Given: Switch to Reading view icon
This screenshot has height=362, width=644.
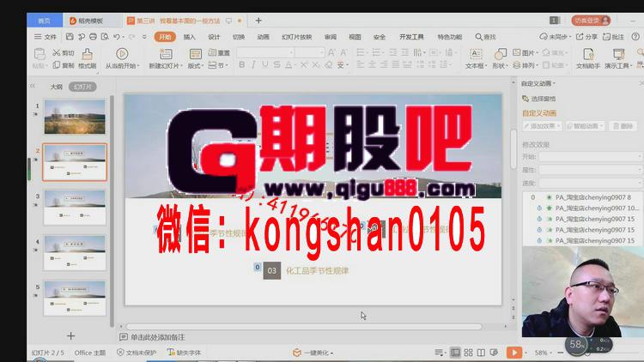Looking at the screenshot, I should click(481, 353).
